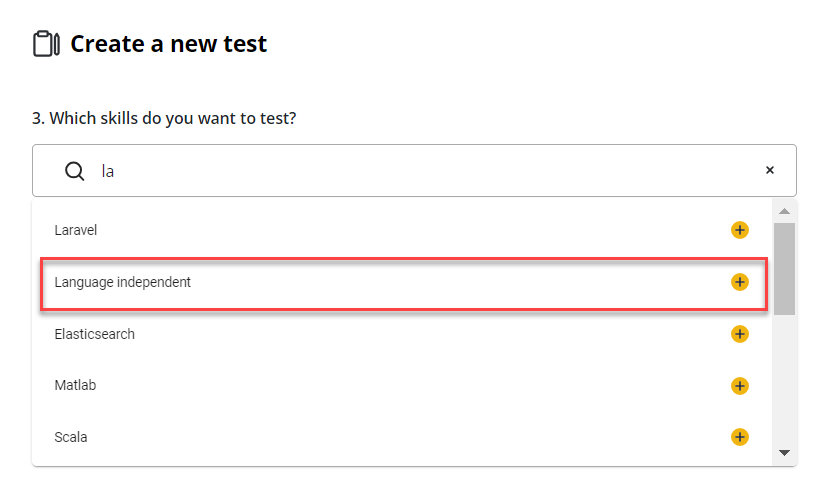Click the Which skills question label
This screenshot has width=834, height=501.
point(164,118)
